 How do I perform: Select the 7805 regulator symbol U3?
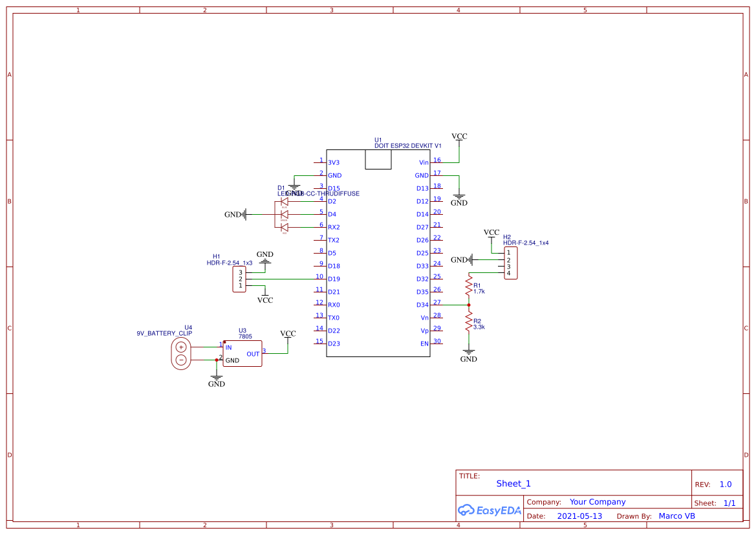tap(242, 353)
